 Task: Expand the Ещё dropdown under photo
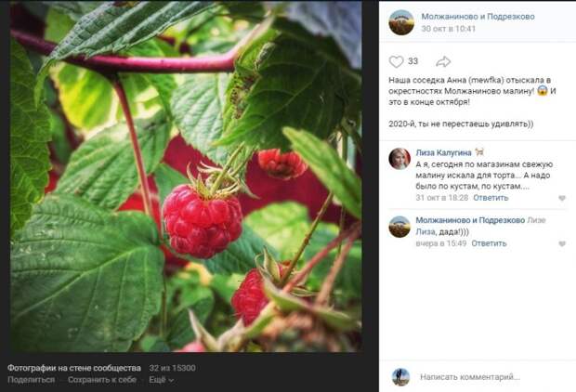pyautogui.click(x=161, y=380)
